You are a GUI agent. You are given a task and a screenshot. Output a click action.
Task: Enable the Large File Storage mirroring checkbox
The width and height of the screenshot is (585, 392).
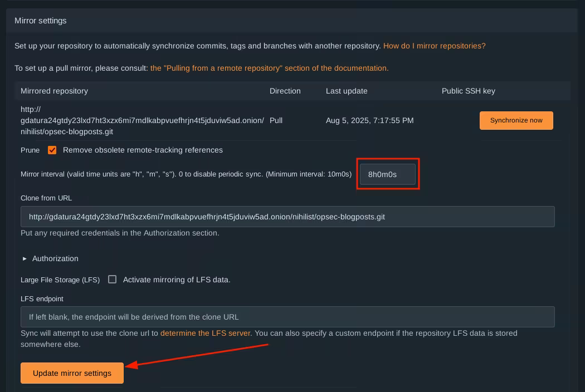[x=112, y=280]
